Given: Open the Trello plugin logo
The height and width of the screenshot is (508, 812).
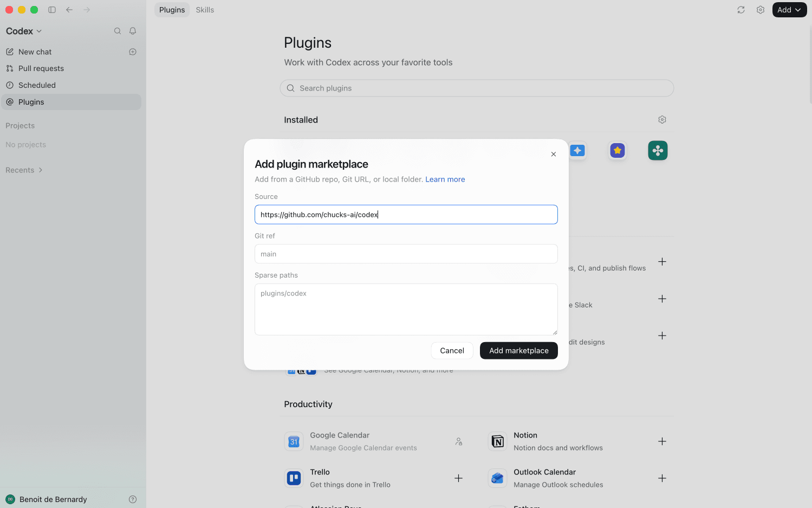Looking at the screenshot, I should point(294,478).
